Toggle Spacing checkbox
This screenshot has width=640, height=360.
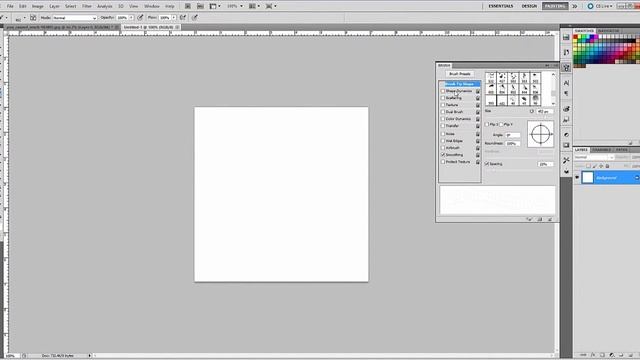(487, 164)
